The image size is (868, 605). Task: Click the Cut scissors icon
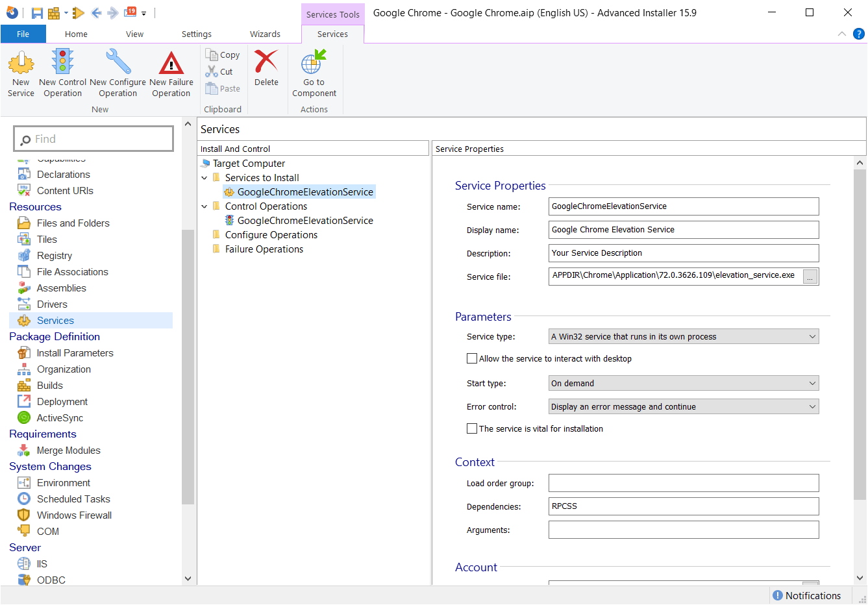pyautogui.click(x=212, y=71)
